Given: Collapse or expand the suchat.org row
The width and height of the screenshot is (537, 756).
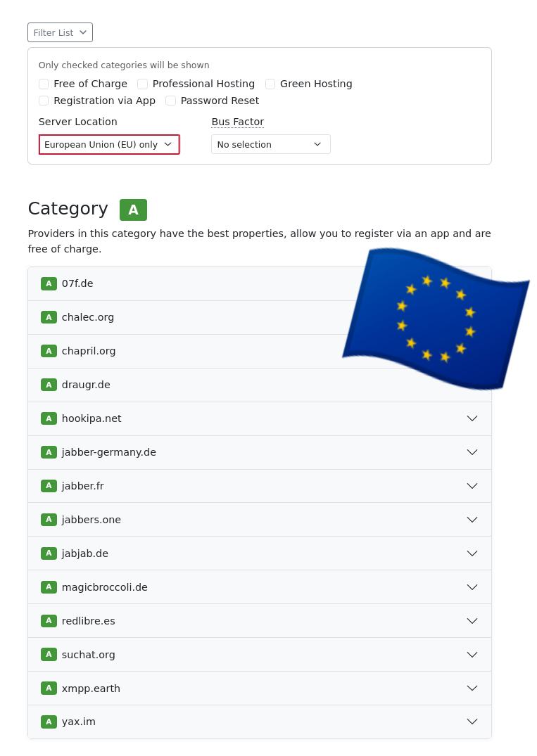Looking at the screenshot, I should tap(472, 655).
